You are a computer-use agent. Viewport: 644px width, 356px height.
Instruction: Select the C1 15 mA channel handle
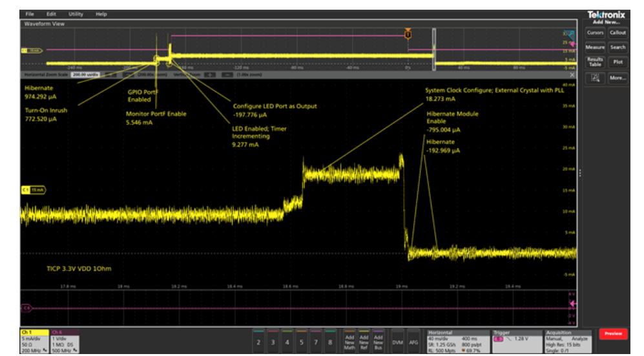[34, 190]
